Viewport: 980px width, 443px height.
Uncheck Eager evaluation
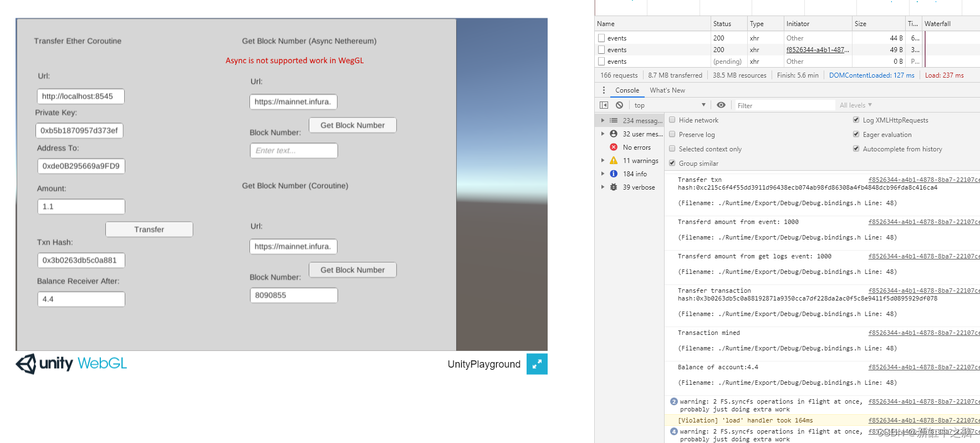point(856,134)
